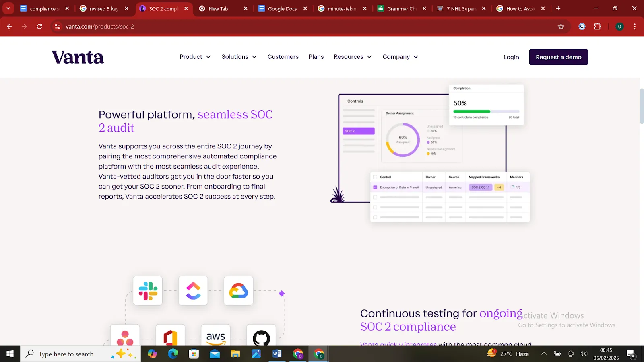Click the 60% Assigned donut chart
The image size is (644, 362).
coord(403,140)
